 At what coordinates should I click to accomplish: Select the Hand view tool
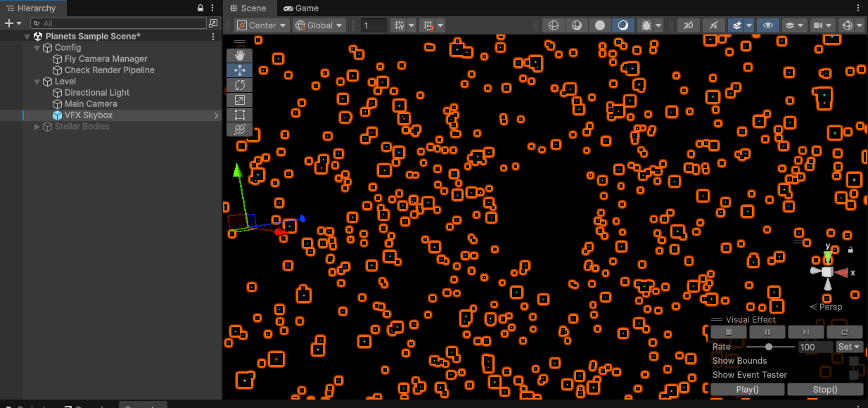(x=239, y=55)
